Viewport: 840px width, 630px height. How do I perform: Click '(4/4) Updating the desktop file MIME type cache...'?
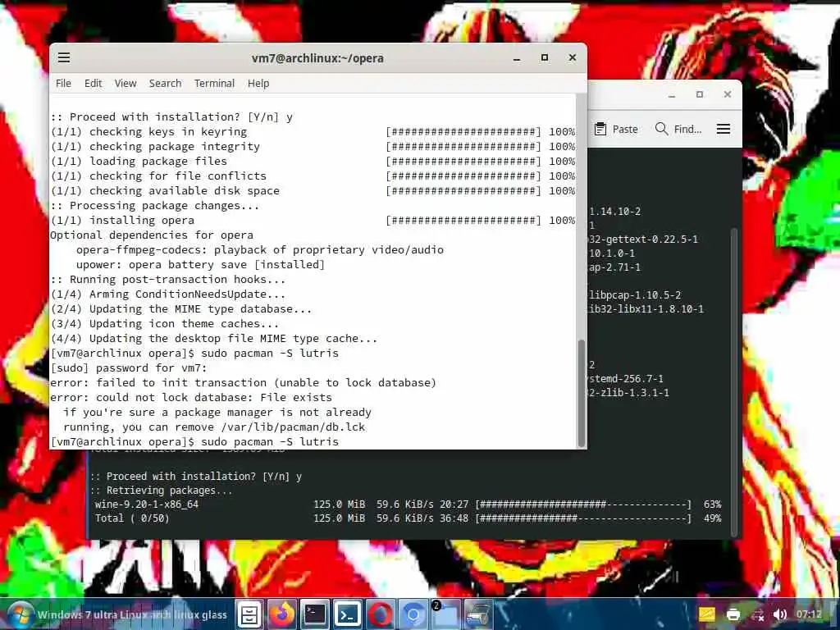pos(214,339)
